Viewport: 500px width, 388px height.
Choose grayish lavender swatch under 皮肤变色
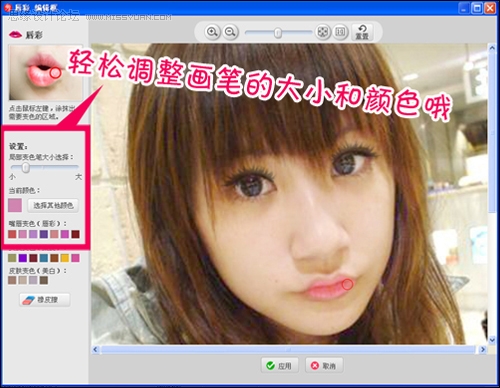33,280
